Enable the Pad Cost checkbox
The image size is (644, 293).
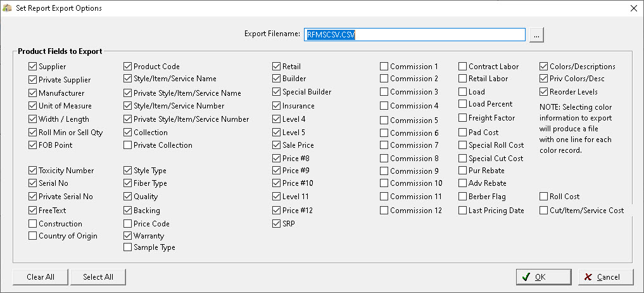point(462,133)
